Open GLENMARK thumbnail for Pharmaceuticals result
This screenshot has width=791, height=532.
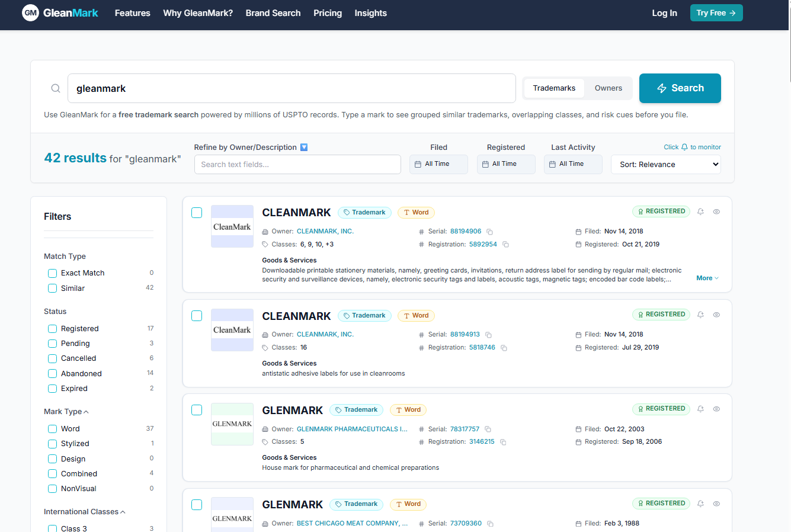tap(232, 424)
